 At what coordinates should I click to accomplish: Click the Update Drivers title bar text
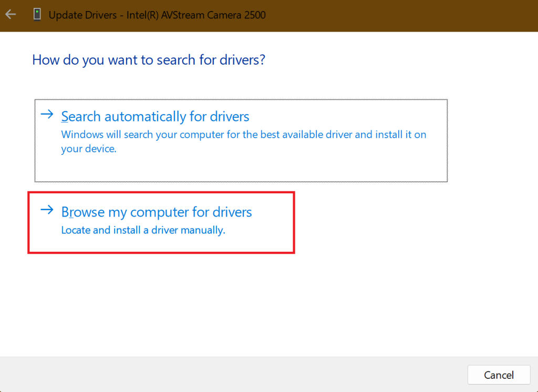(x=156, y=15)
